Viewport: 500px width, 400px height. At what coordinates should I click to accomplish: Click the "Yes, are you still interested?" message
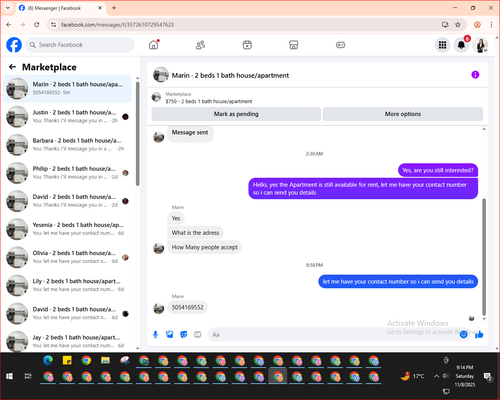pyautogui.click(x=438, y=170)
